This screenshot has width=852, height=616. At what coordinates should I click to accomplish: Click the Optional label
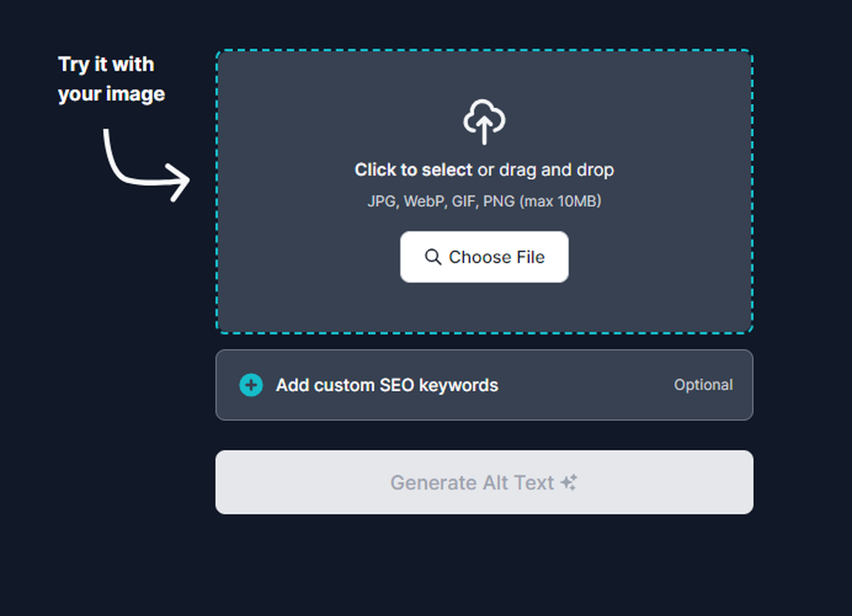tap(704, 385)
